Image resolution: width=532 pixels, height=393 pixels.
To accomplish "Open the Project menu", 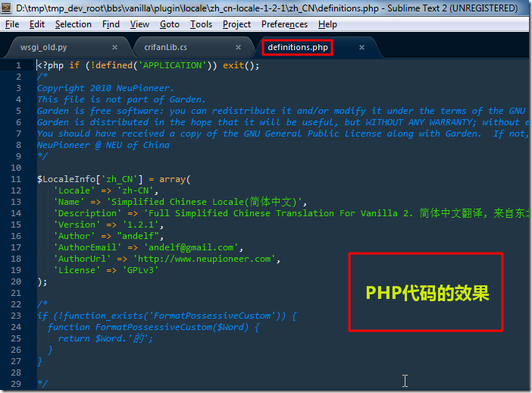I will (x=236, y=24).
